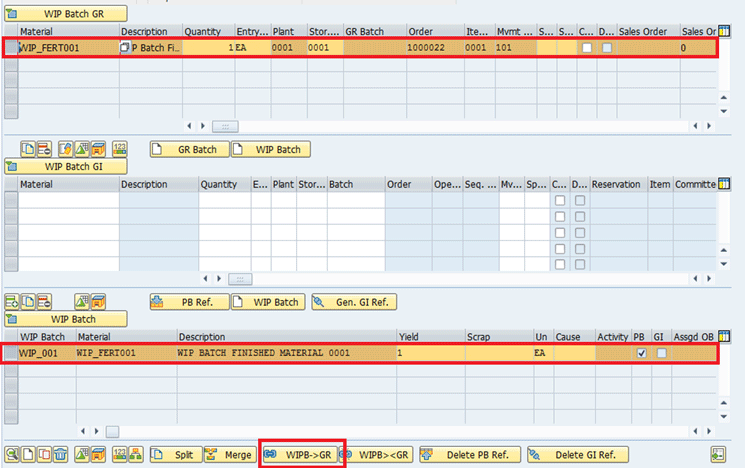Click the trash delete icon in bottom toolbar

click(60, 454)
